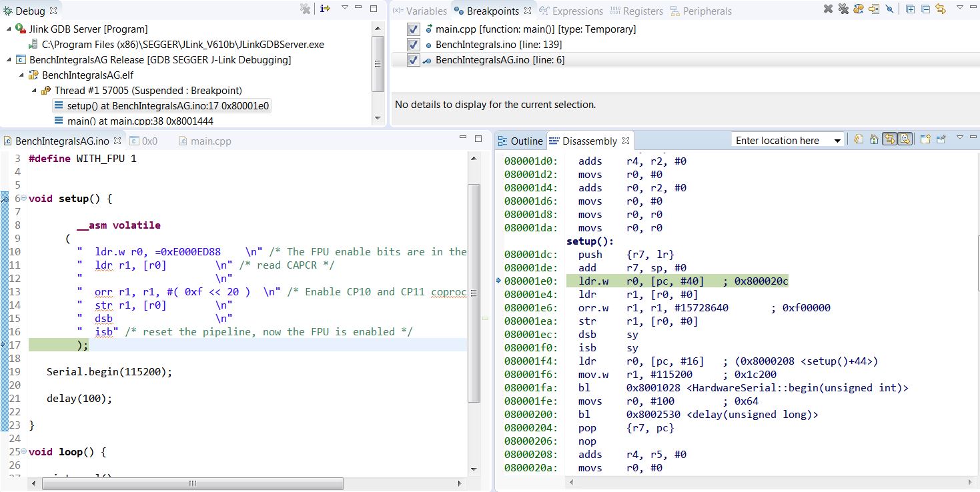This screenshot has width=980, height=492.
Task: Uncheck main.cpp temporary breakpoint checkbox
Action: pos(413,29)
